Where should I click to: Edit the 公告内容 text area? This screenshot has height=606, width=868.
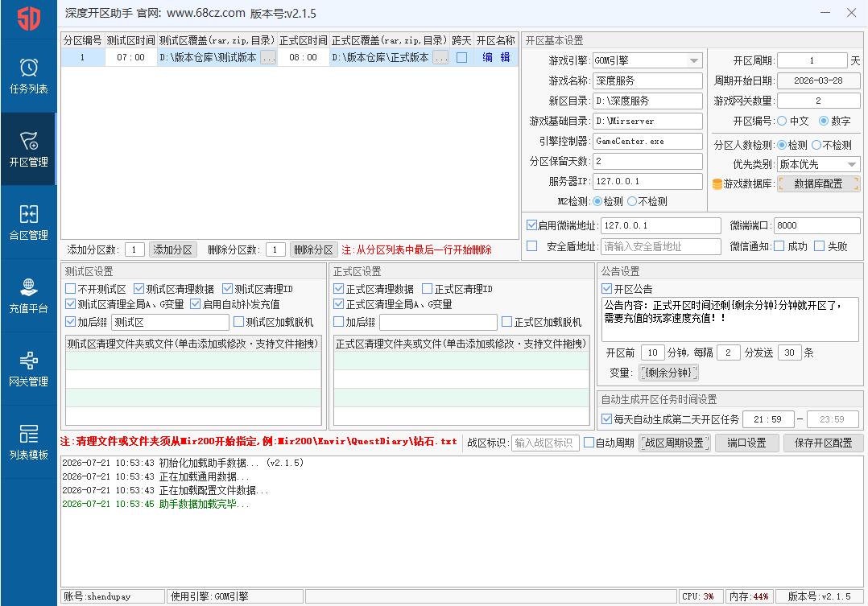[730, 319]
